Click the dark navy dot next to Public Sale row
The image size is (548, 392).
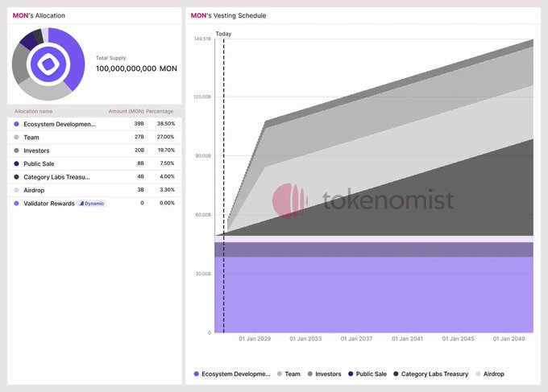16,163
